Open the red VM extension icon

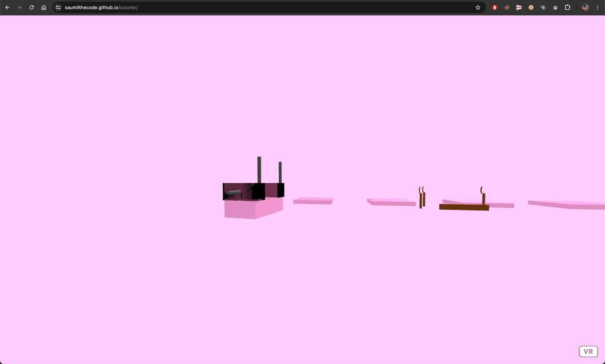click(519, 8)
